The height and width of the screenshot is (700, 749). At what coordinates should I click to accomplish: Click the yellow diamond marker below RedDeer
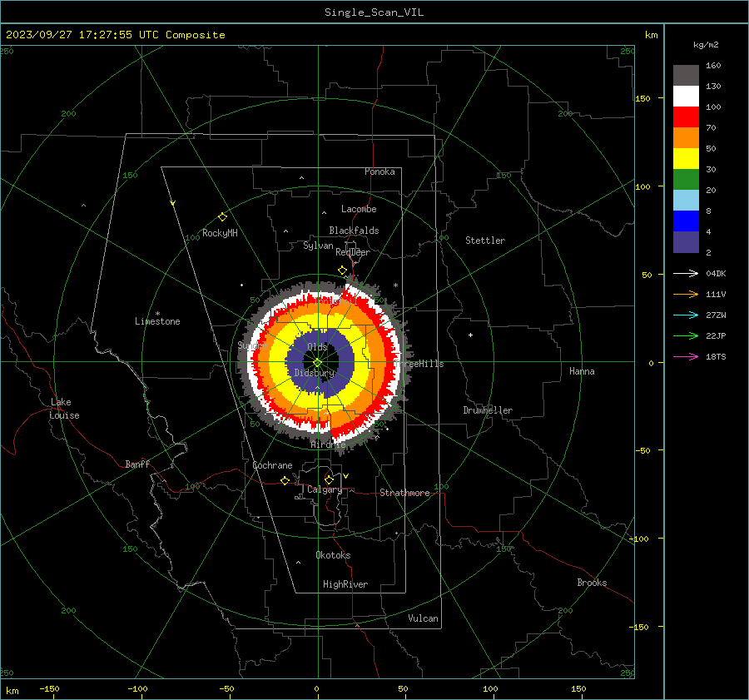pyautogui.click(x=342, y=271)
